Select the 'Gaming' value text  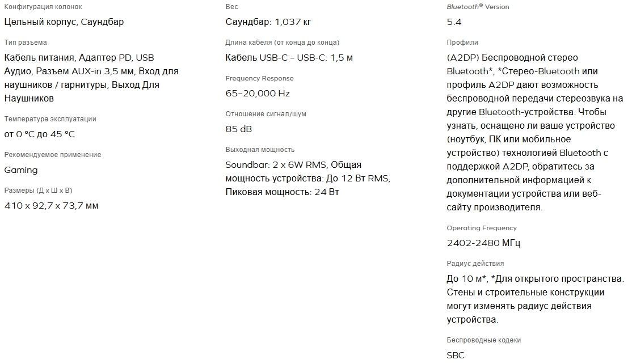21,170
